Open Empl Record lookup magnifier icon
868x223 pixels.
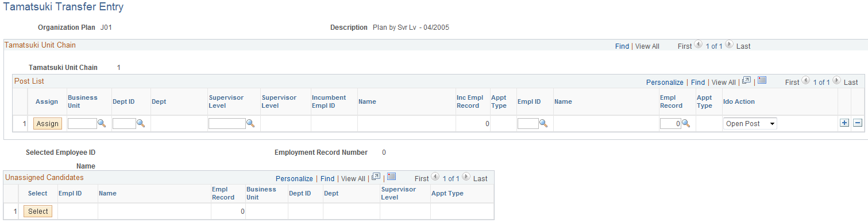[685, 123]
